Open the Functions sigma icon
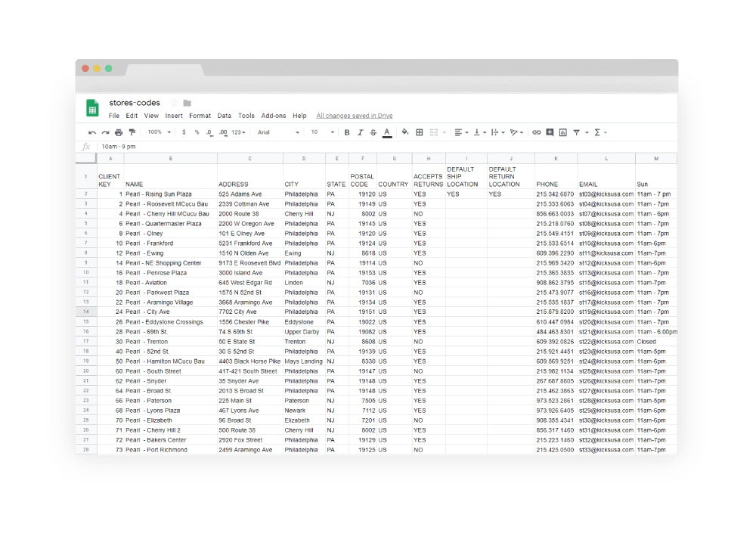Viewport: 756px width, 552px height. [597, 132]
